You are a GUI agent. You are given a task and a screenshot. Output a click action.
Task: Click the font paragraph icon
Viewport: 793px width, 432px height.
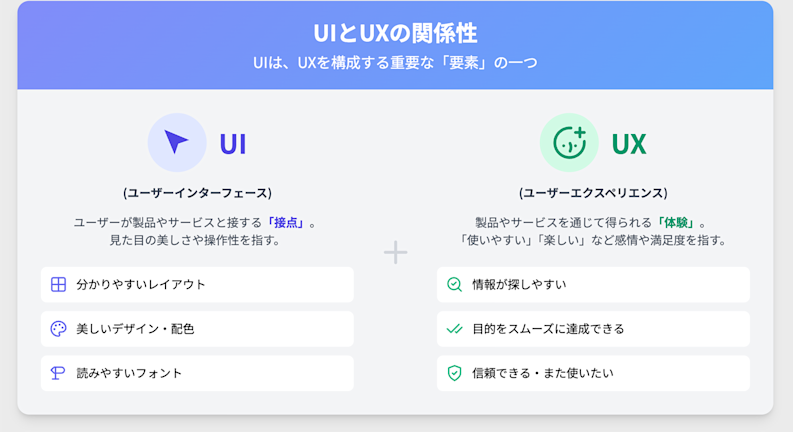point(58,373)
